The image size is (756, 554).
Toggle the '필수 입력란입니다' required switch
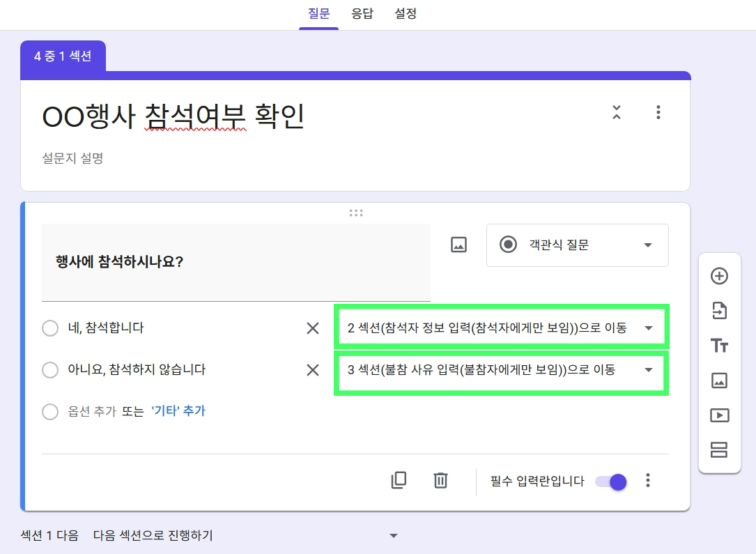coord(611,482)
